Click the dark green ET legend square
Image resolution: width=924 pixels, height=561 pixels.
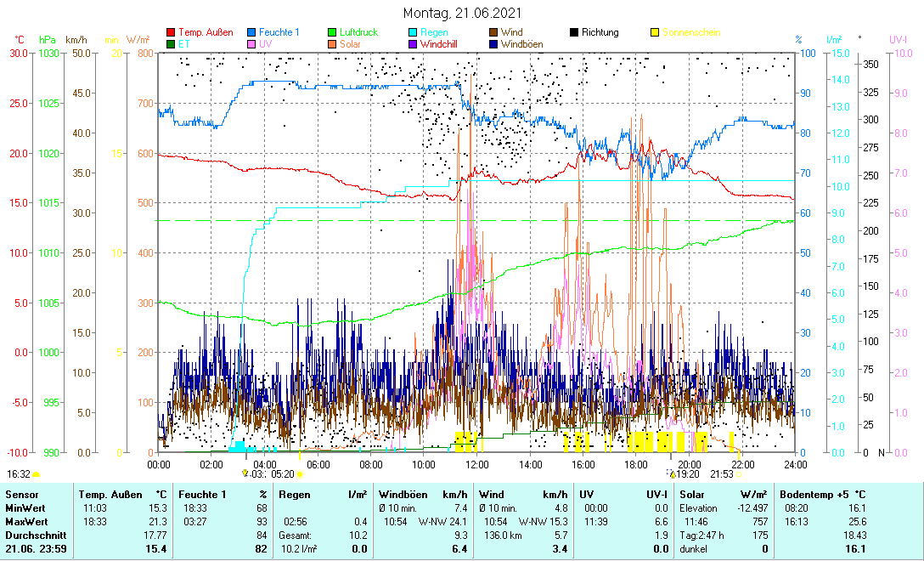coord(172,43)
